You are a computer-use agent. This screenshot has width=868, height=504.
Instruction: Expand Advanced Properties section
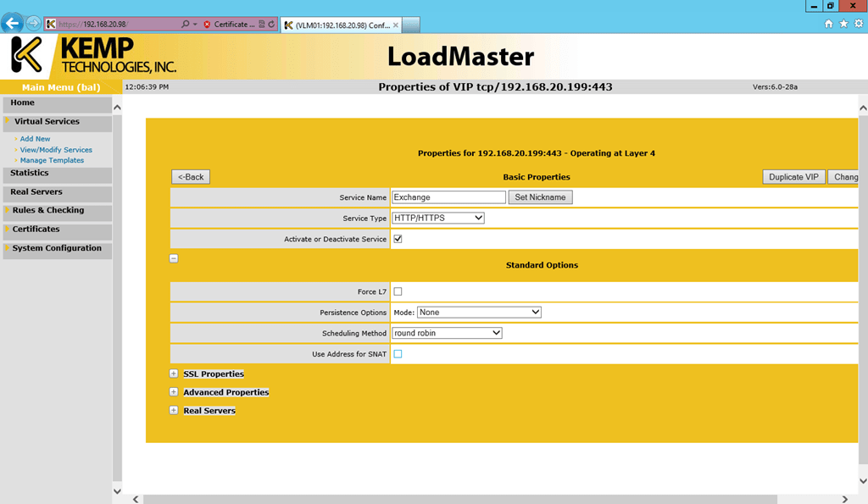[174, 392]
